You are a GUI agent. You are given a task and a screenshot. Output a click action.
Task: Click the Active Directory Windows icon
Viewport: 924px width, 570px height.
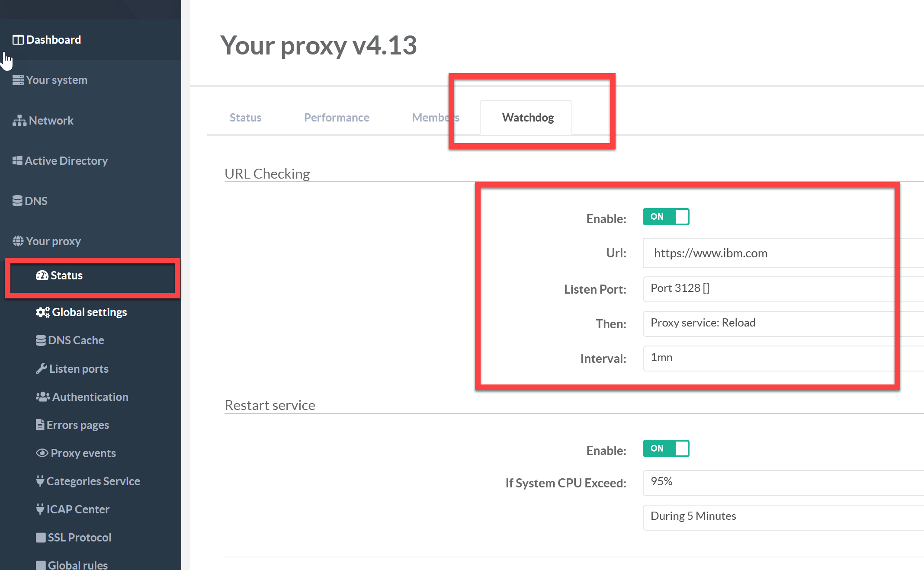(x=17, y=161)
